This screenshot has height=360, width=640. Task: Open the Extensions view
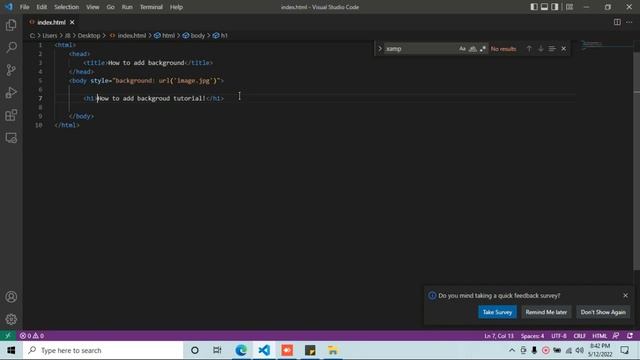coord(11,115)
